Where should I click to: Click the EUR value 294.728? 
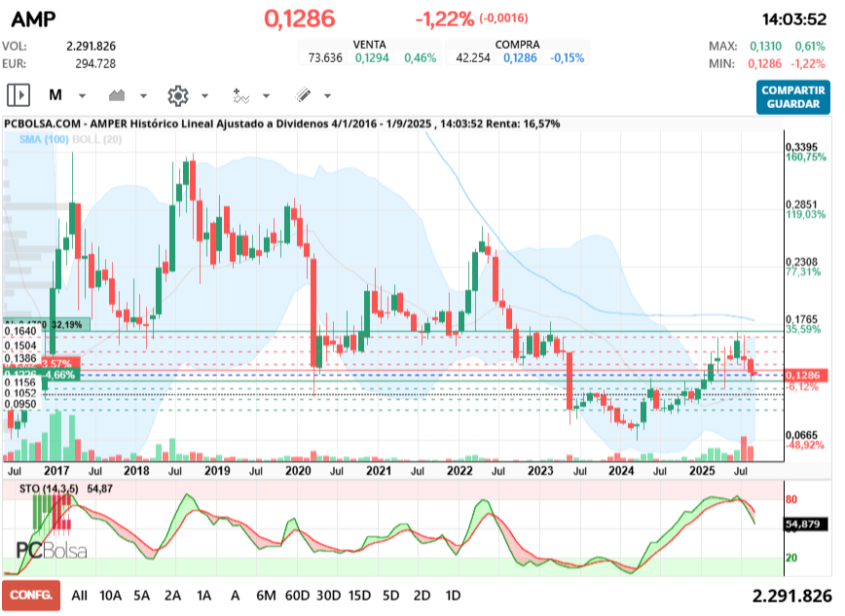(x=95, y=64)
